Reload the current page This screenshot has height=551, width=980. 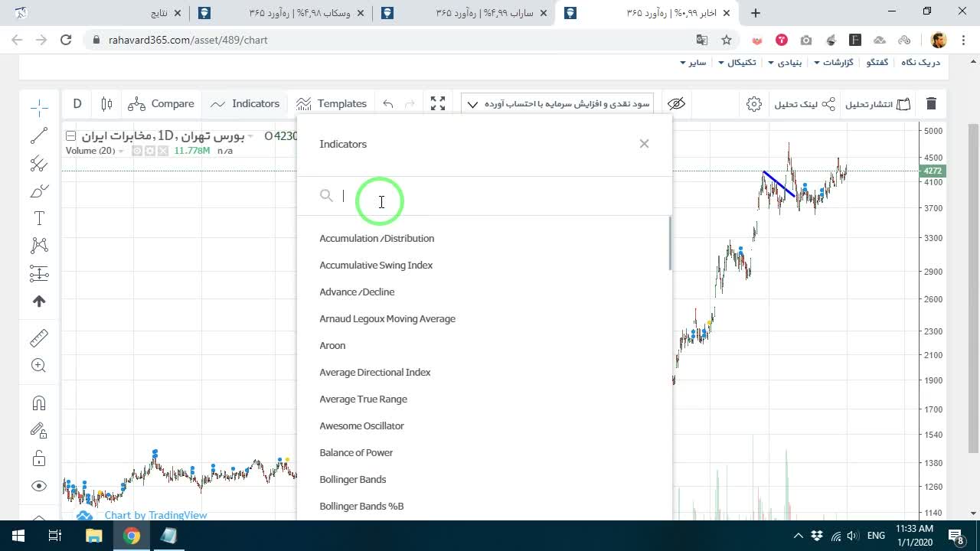pyautogui.click(x=66, y=40)
